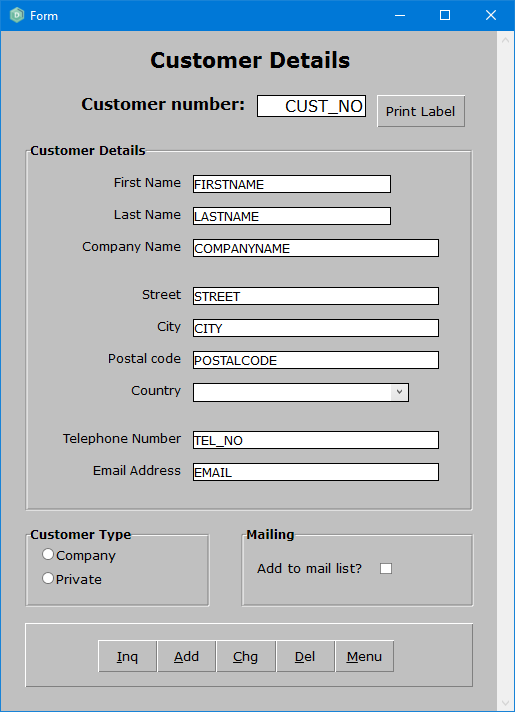Select the Company Name input field
The width and height of the screenshot is (515, 712).
coord(316,248)
